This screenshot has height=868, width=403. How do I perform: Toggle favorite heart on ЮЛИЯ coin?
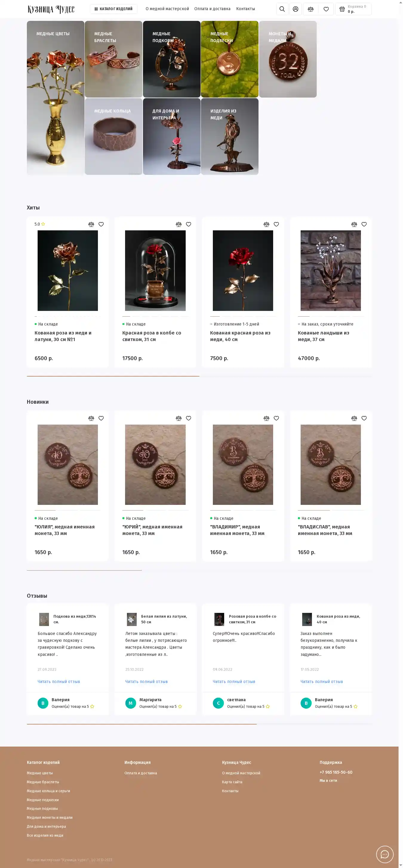101,418
